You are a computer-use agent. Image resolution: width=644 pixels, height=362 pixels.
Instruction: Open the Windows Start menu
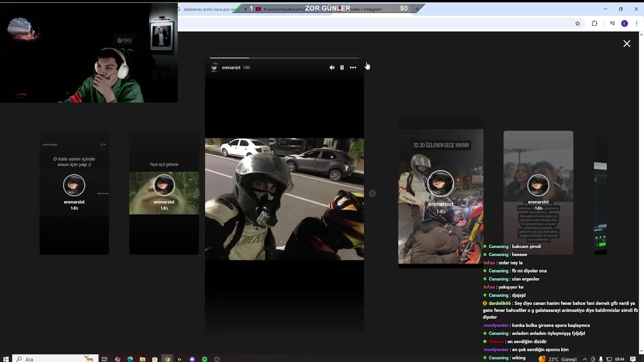6,359
